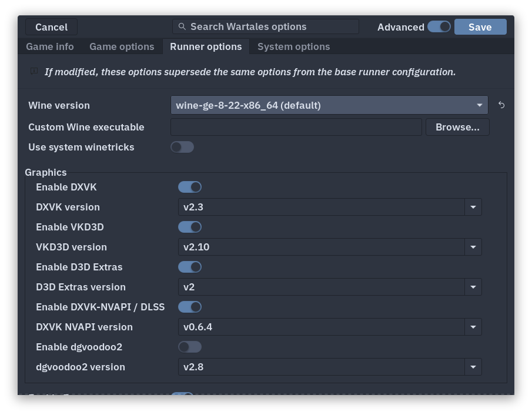Screen dimensions: 532x415
Task: Click Browse for custom Wine executable
Action: [457, 127]
